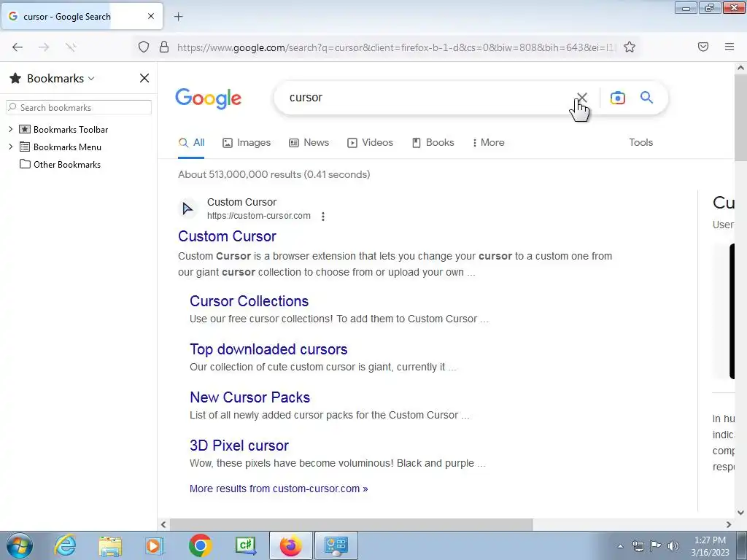Close the Bookmarks sidebar
Viewport: 747px width, 560px height.
(x=144, y=78)
